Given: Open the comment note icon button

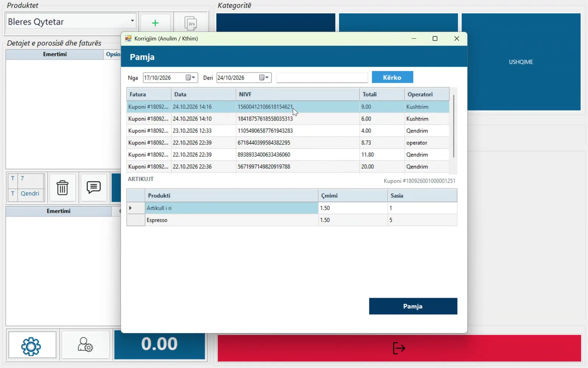Looking at the screenshot, I should coord(94,188).
